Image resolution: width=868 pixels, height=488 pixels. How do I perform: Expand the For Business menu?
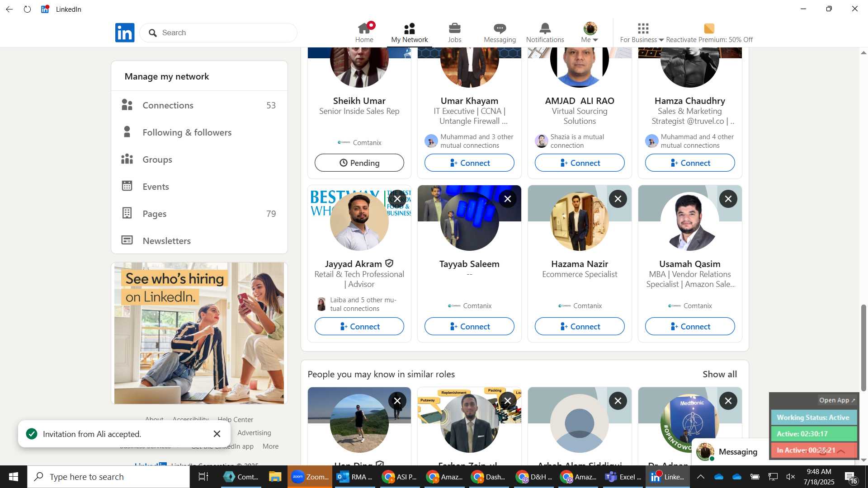click(x=642, y=33)
